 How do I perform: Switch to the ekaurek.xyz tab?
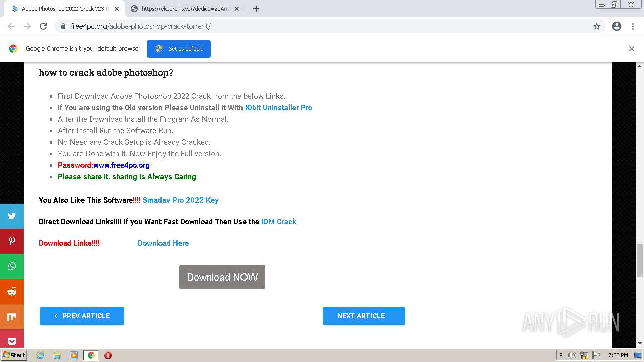(x=185, y=9)
